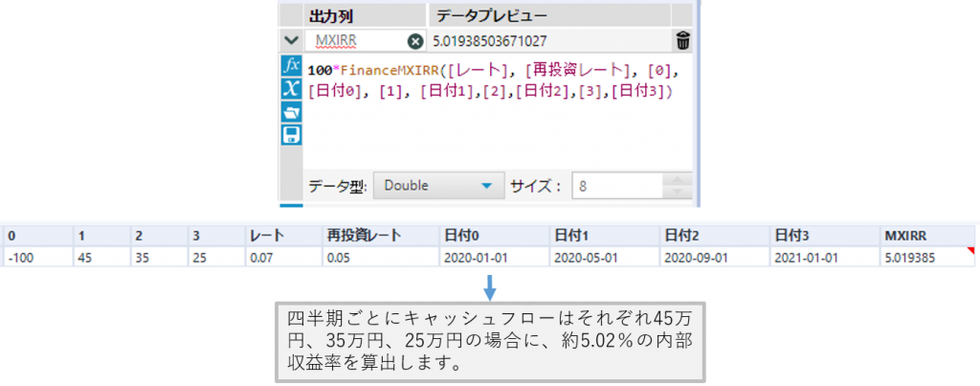Collapse the MXIRR expression block
The height and width of the screenshot is (386, 980).
pos(291,41)
